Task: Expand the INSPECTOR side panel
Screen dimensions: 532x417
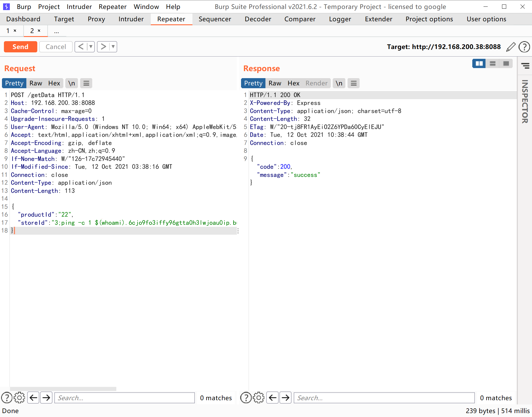Action: 525,101
